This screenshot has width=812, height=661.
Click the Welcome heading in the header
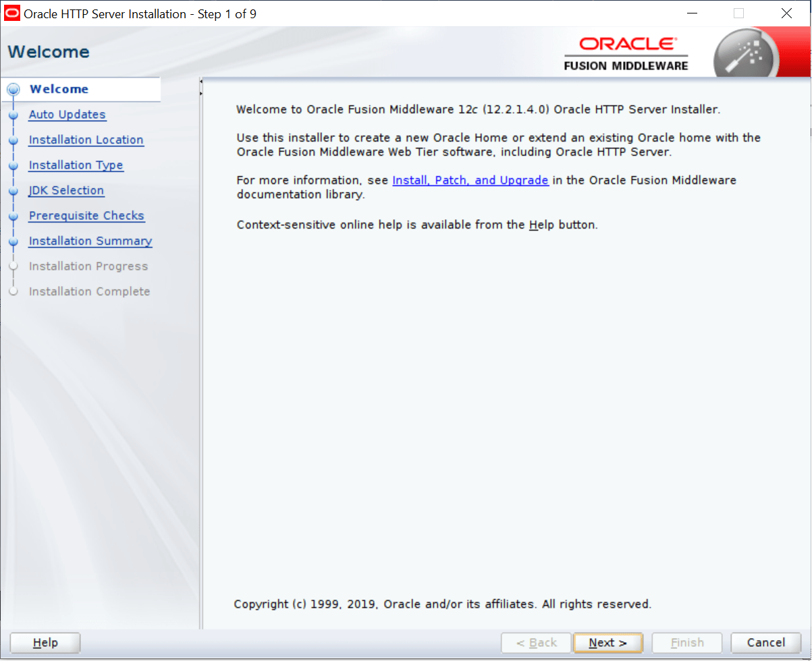47,51
